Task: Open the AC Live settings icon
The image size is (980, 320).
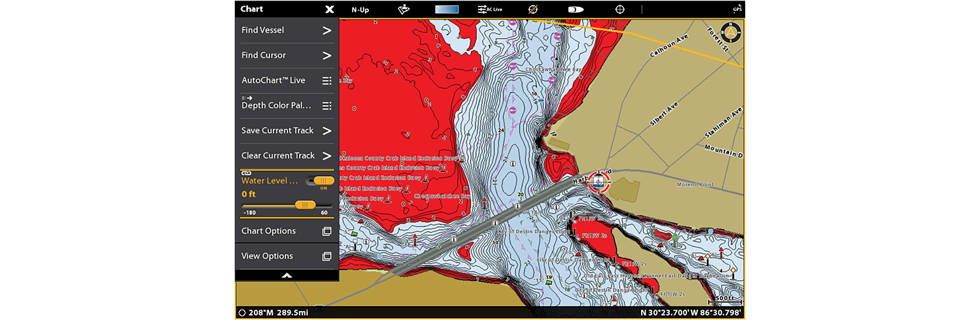Action: point(490,9)
